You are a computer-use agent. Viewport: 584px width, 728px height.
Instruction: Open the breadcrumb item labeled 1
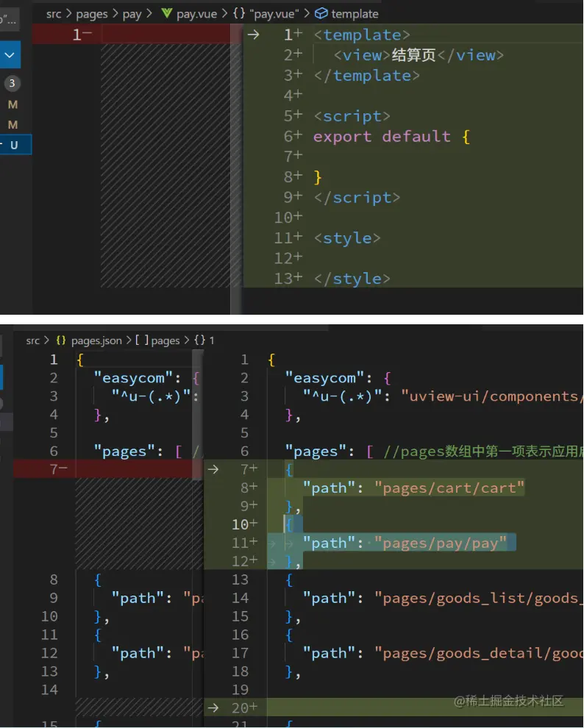pyautogui.click(x=212, y=340)
